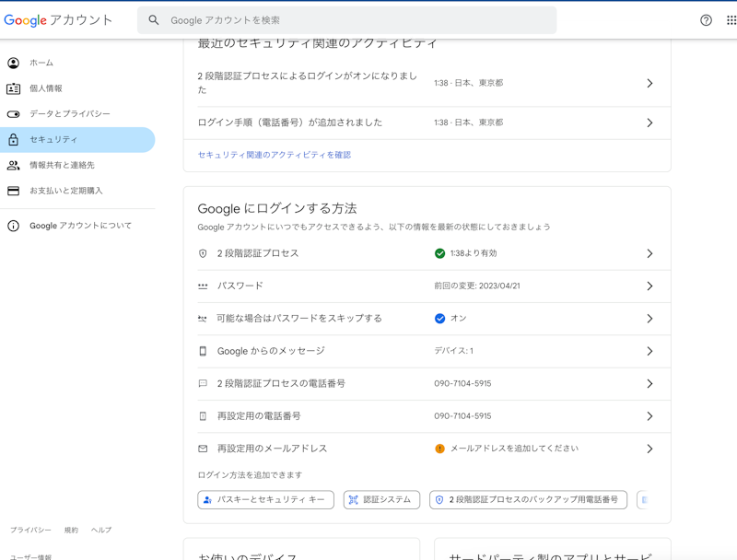Open the help question mark icon
This screenshot has width=737, height=560.
[706, 20]
